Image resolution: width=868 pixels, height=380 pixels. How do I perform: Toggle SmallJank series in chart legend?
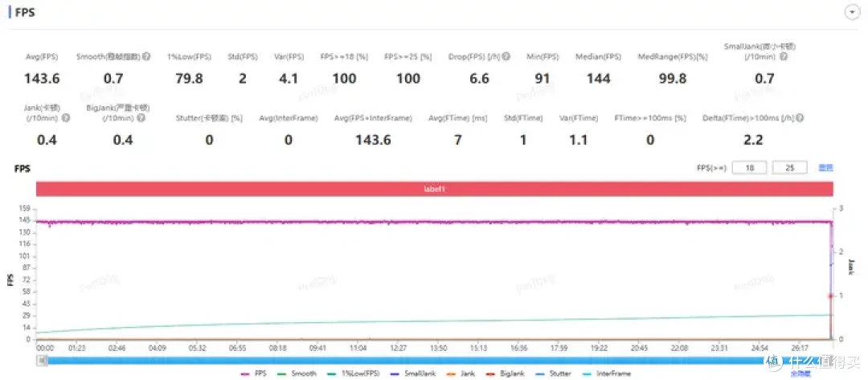[413, 374]
